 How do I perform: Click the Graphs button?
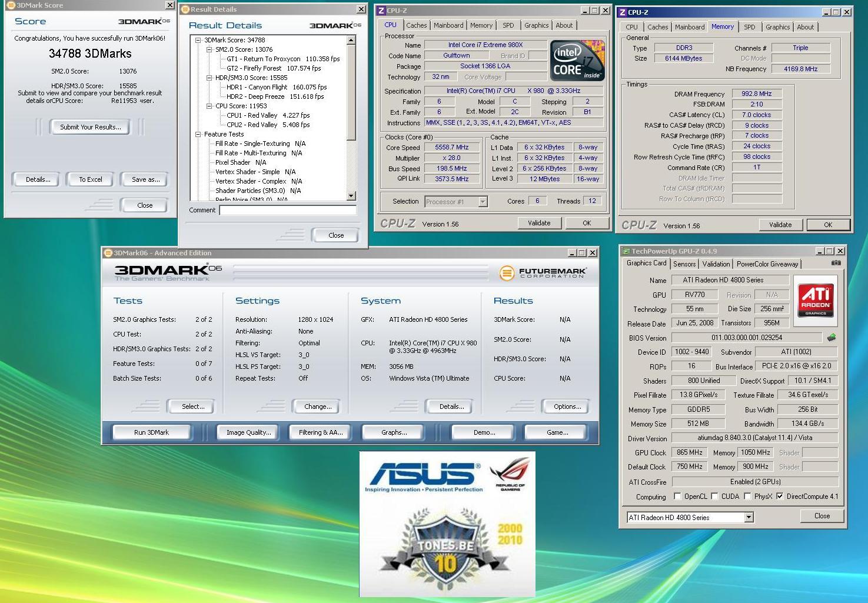click(x=394, y=432)
